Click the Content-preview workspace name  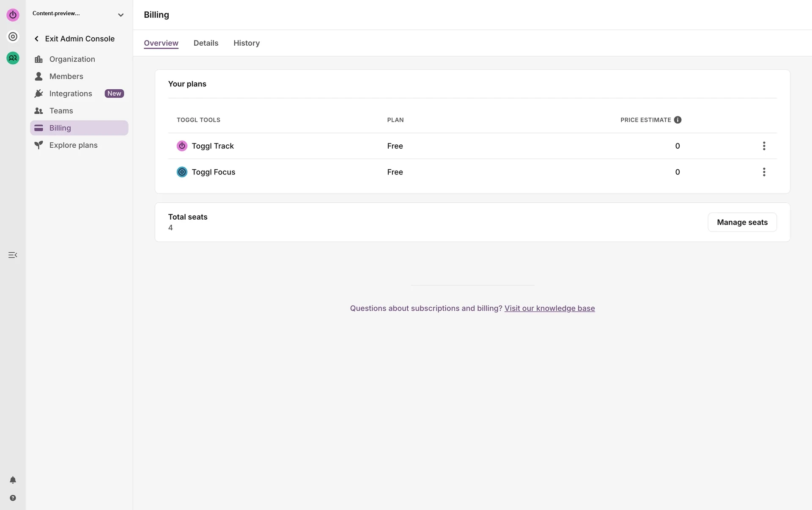(x=56, y=14)
